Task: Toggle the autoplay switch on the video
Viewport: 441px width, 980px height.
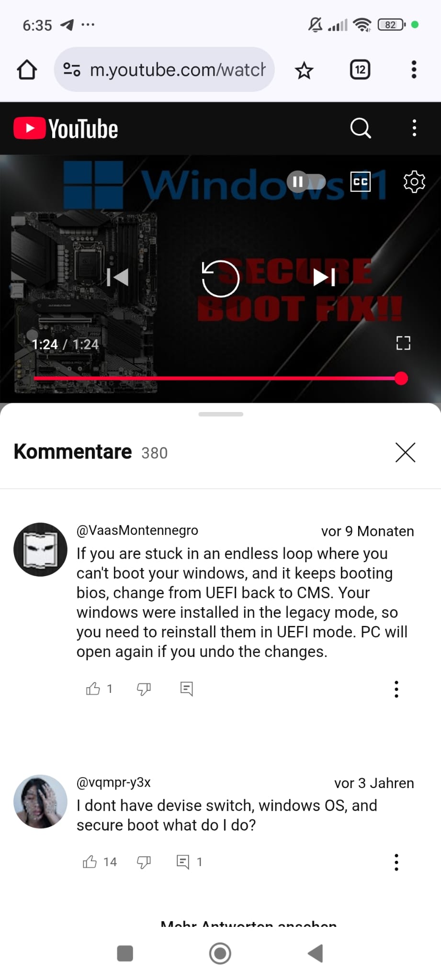Action: pyautogui.click(x=306, y=182)
